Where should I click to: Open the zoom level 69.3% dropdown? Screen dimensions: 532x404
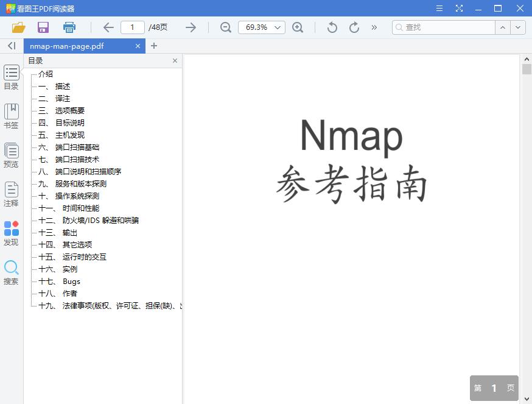[261, 27]
